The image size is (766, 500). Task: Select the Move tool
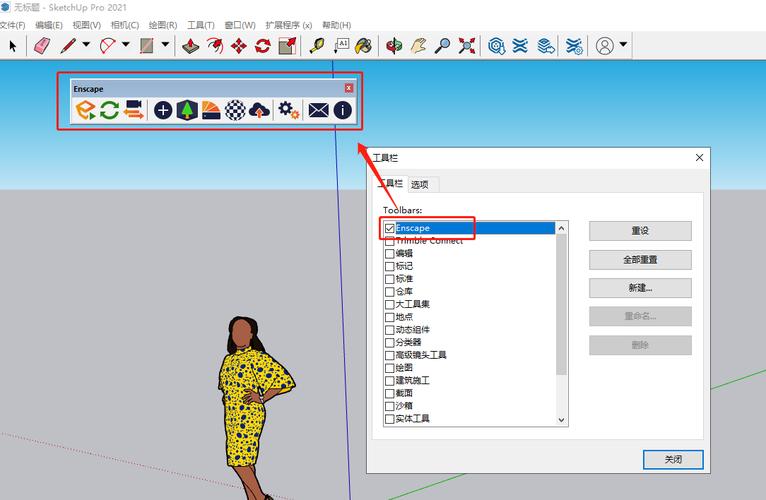(238, 46)
